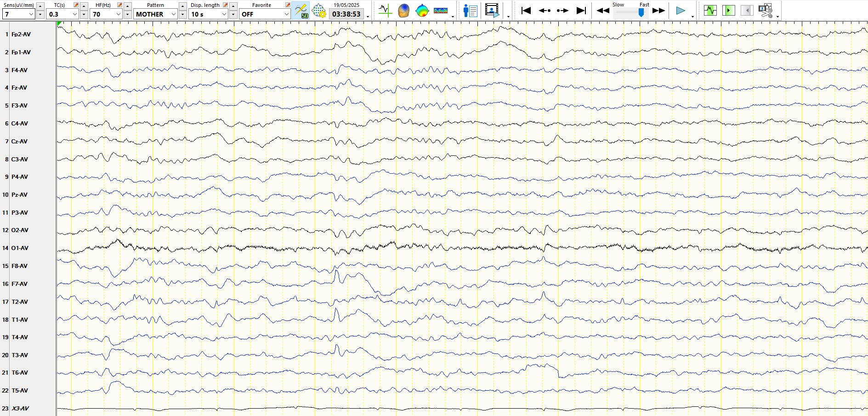Expand the Sens(uV/mm) dropdown
This screenshot has width=868, height=416.
click(x=31, y=14)
